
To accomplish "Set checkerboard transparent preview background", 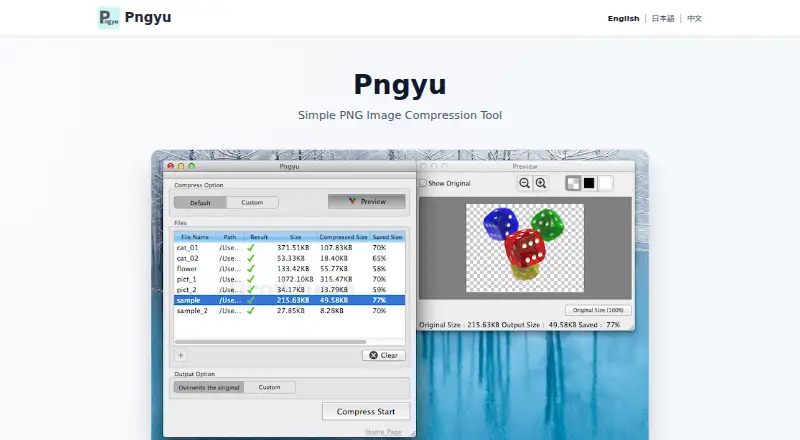I will point(573,183).
